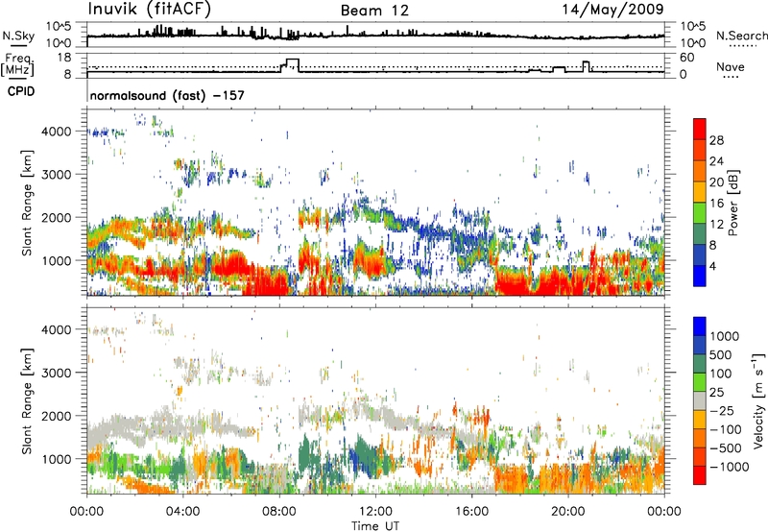Click the "CPID" row label
768x532 pixels.
click(21, 91)
